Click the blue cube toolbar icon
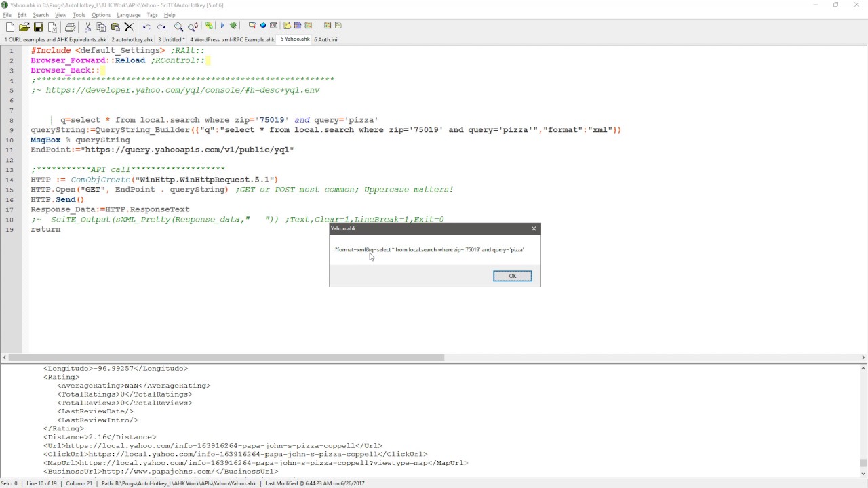Viewport: 868px width, 488px height. pyautogui.click(x=263, y=26)
